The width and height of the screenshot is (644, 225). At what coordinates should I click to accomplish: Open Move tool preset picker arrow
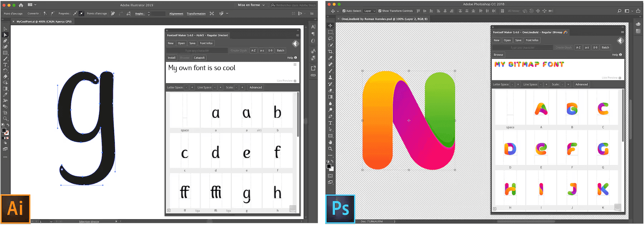point(338,11)
